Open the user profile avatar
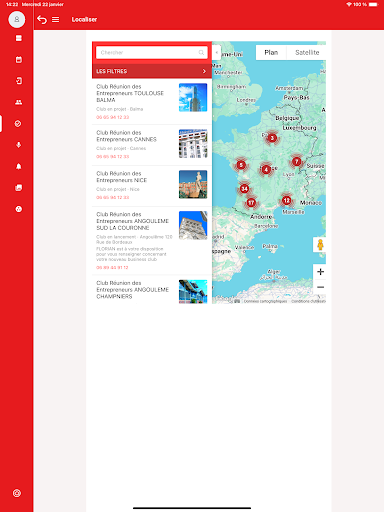This screenshot has width=384, height=512. [x=17, y=19]
